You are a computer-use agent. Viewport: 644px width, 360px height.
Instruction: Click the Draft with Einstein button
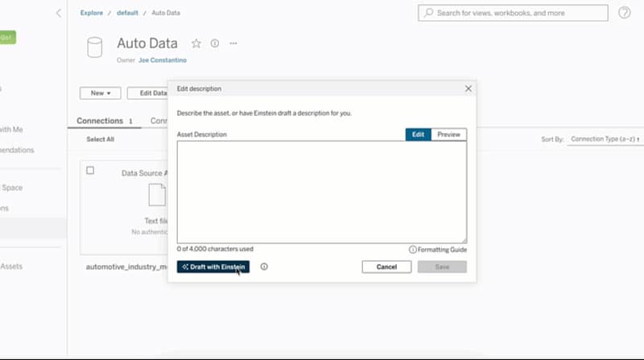213,267
